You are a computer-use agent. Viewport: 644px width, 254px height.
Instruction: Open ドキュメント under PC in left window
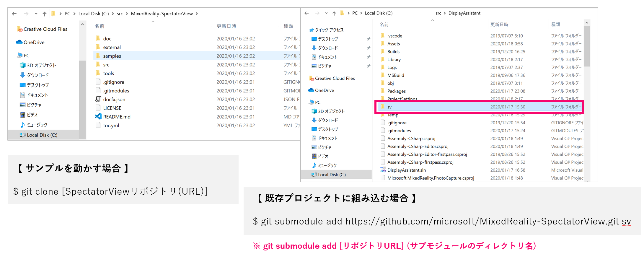click(x=34, y=95)
